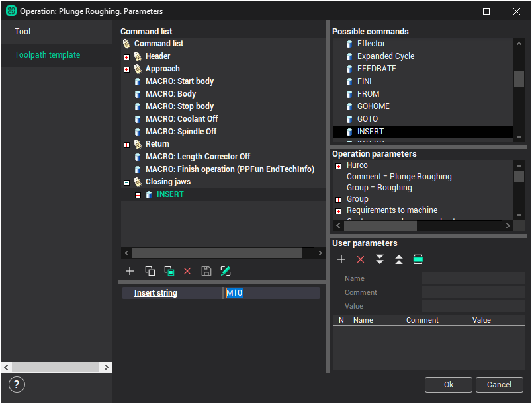This screenshot has width=532, height=404.
Task: Select GOTO in possible commands
Action: (367, 119)
